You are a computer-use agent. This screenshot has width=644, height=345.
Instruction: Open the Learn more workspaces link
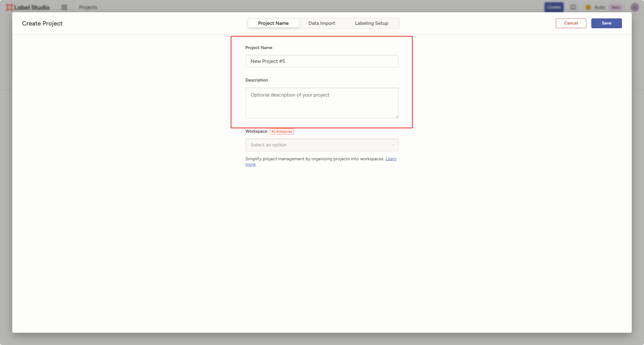(391, 159)
